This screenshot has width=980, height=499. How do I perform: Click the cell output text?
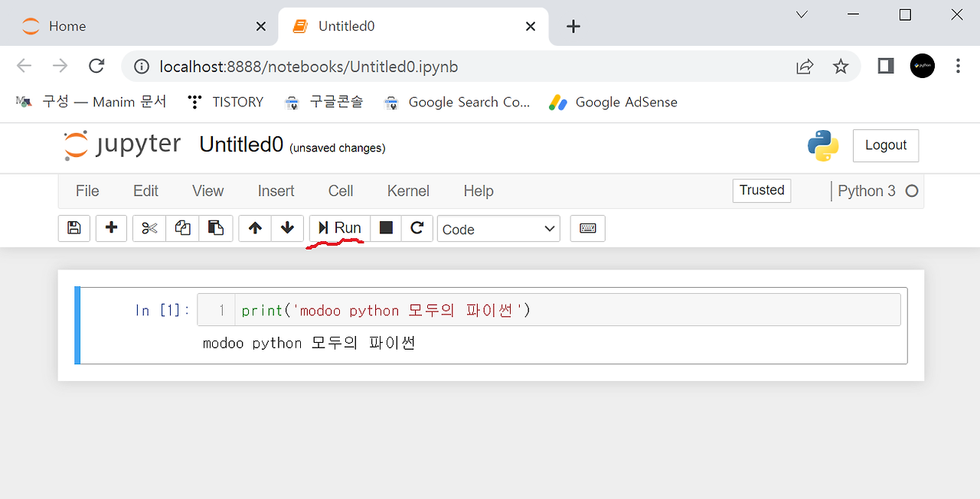[x=309, y=343]
